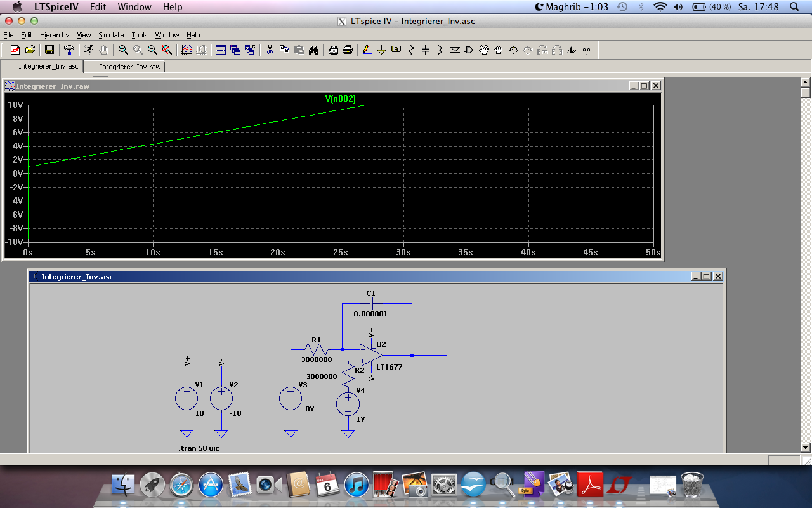Click the 25s time axis label
This screenshot has width=812, height=508.
click(x=341, y=252)
